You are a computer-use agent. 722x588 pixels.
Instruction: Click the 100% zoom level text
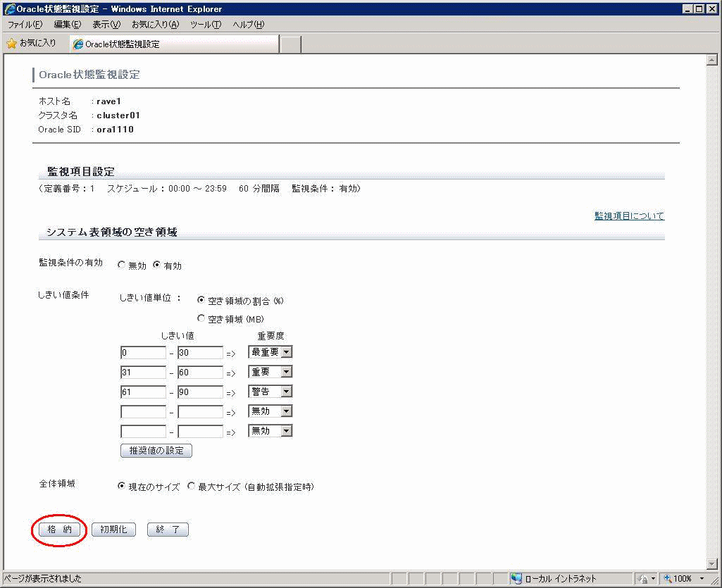[683, 579]
